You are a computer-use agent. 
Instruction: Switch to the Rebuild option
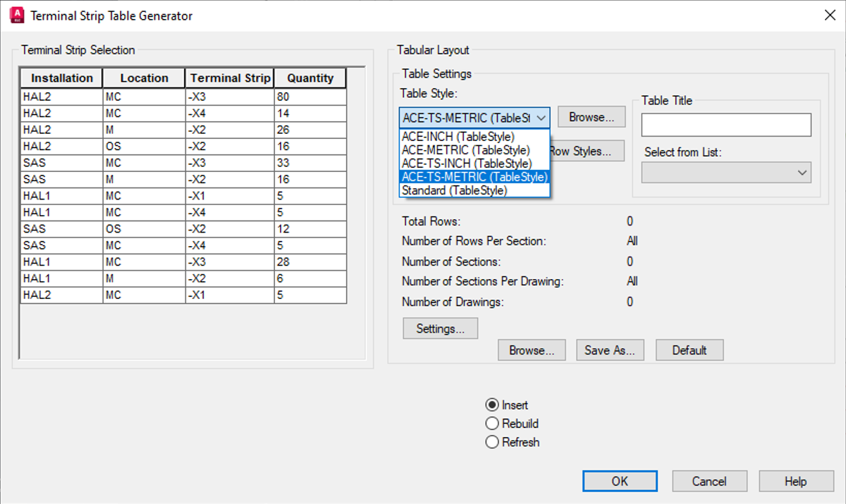[x=493, y=424]
